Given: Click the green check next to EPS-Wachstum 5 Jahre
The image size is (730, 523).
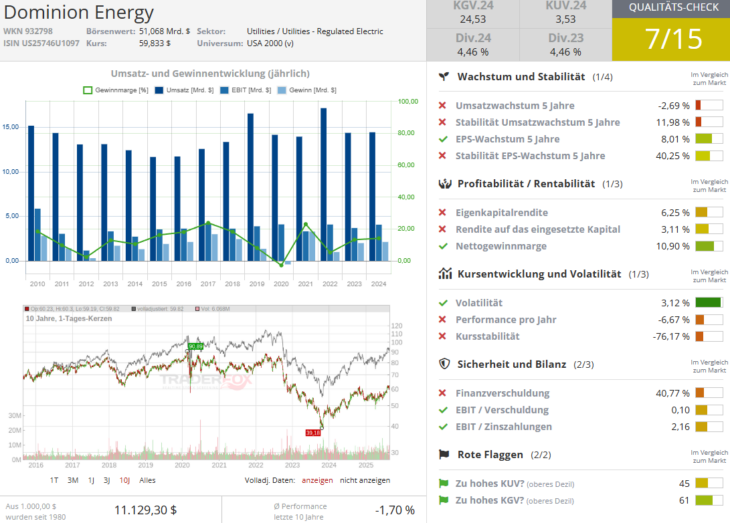Looking at the screenshot, I should pyautogui.click(x=443, y=139).
